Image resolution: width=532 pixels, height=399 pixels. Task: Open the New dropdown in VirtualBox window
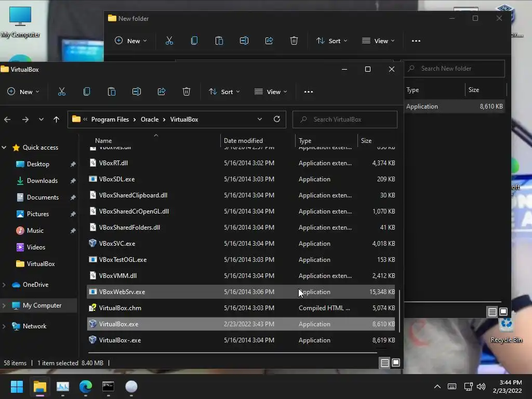click(23, 91)
